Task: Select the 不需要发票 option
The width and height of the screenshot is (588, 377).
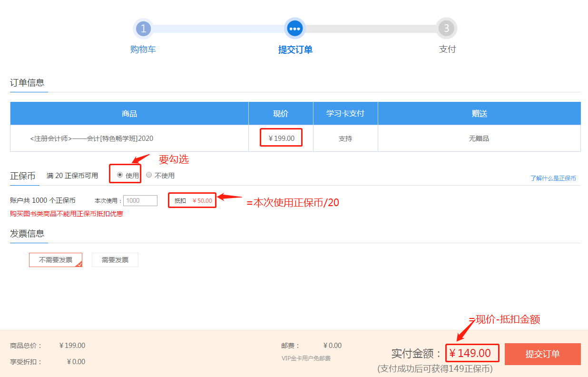Action: coord(55,259)
